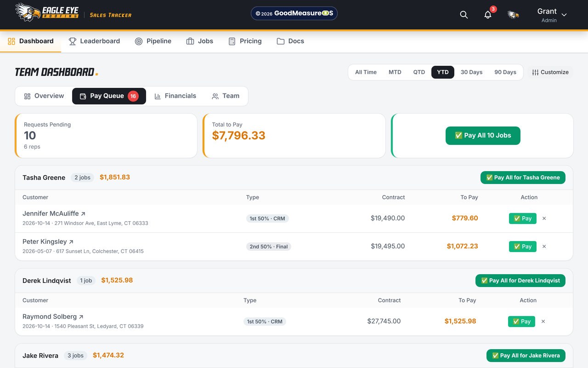Viewport: 588px width, 368px height.
Task: Pay the Jennifer McAuliffe job
Action: click(523, 218)
